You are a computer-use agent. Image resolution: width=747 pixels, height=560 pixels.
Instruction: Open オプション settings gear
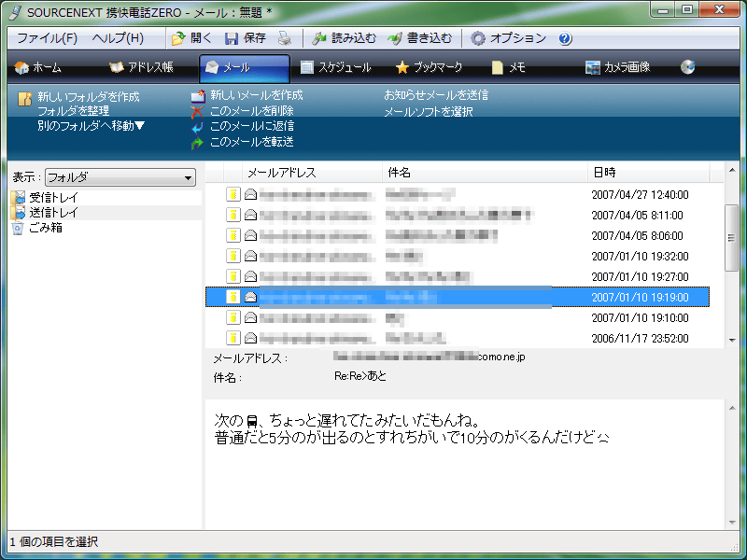pyautogui.click(x=478, y=38)
